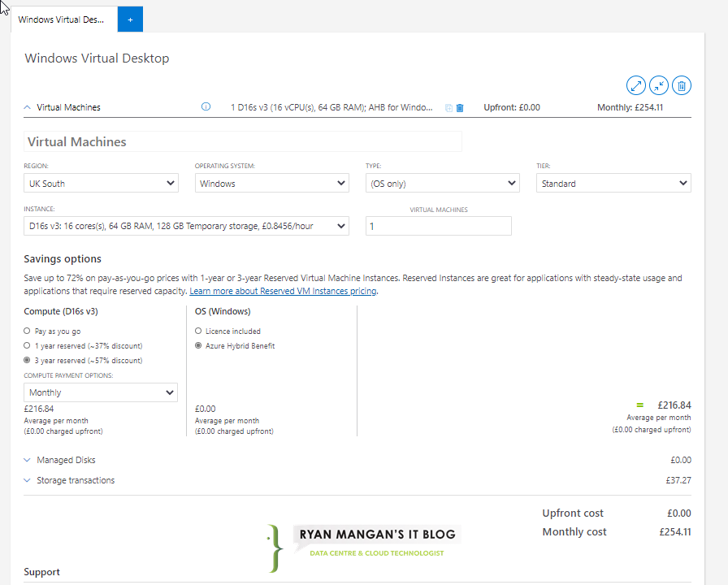Click the info icon beside Virtual Machines
This screenshot has width=728, height=585.
click(206, 106)
